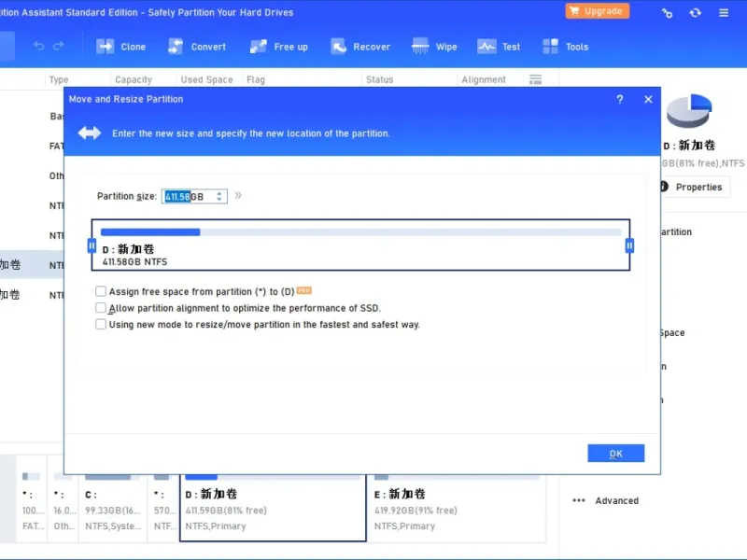Screen dimensions: 747x560
Task: Click the key-shaped icon beside Upgrade
Action: click(667, 13)
